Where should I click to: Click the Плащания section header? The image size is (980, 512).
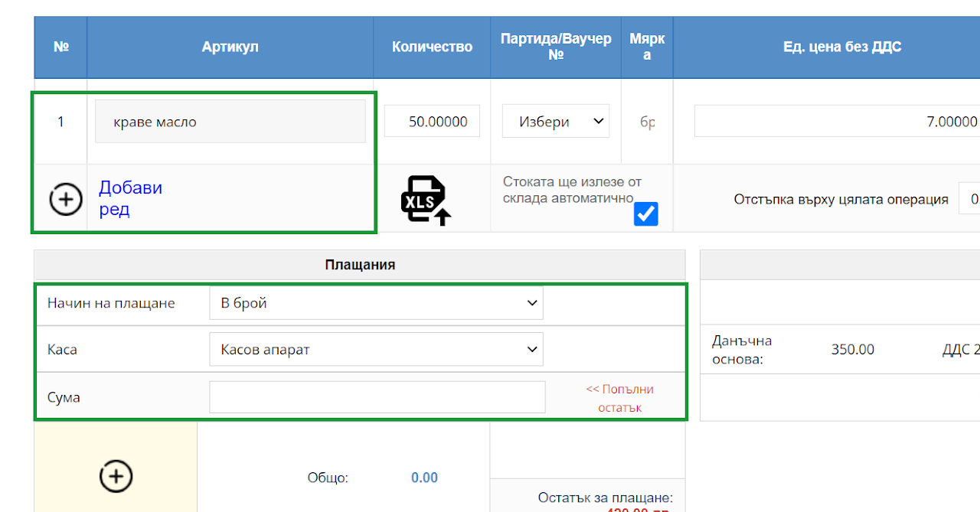(x=360, y=265)
